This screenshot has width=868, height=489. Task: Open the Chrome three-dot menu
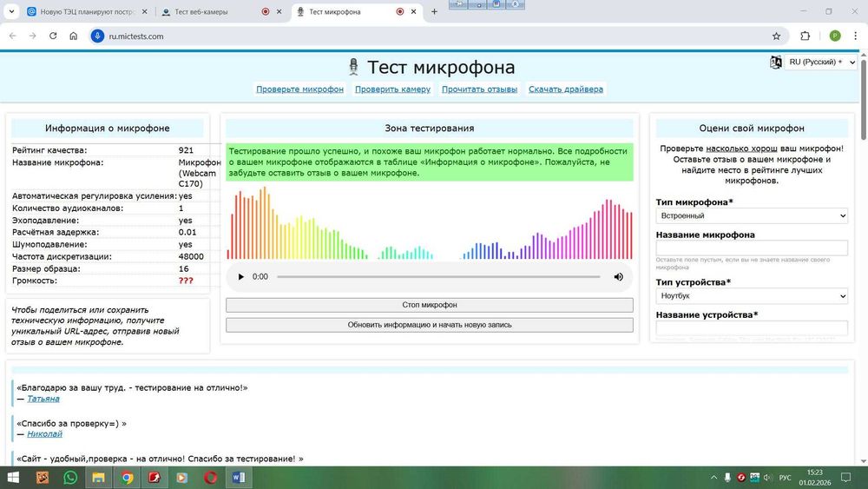[855, 36]
